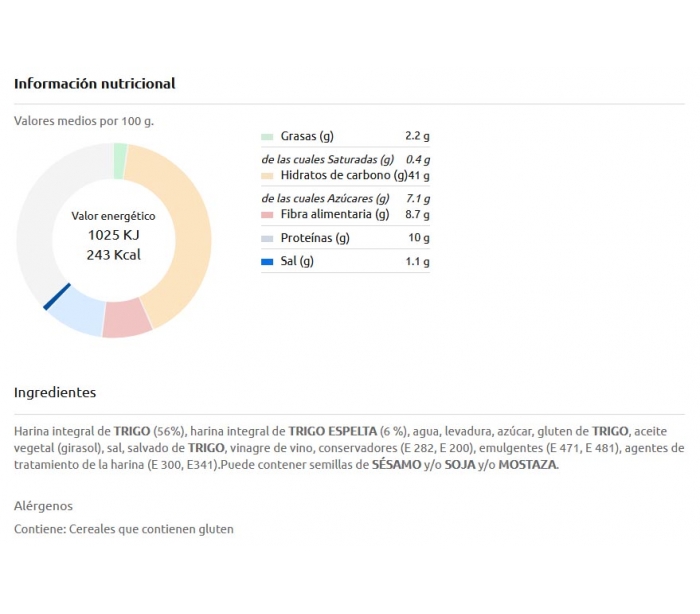Click the Proteínas (g) row label
Image resolution: width=700 pixels, height=614 pixels.
[x=315, y=238]
